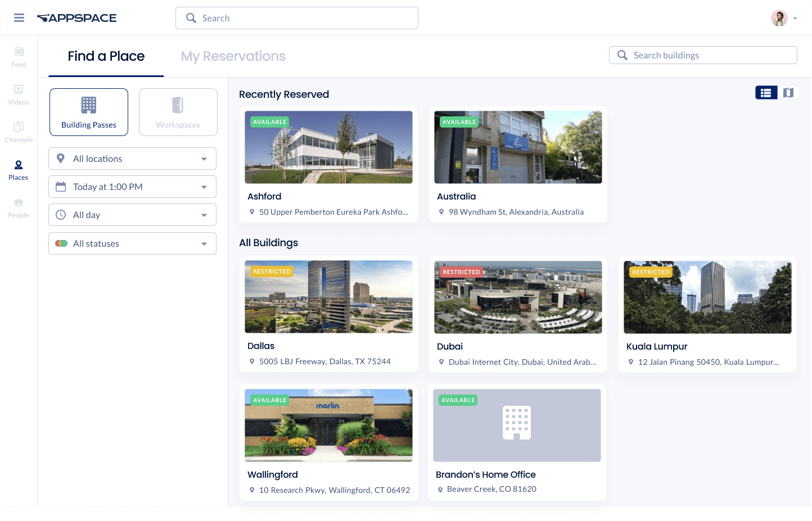
Task: Open Channels in the sidebar
Action: tap(19, 132)
